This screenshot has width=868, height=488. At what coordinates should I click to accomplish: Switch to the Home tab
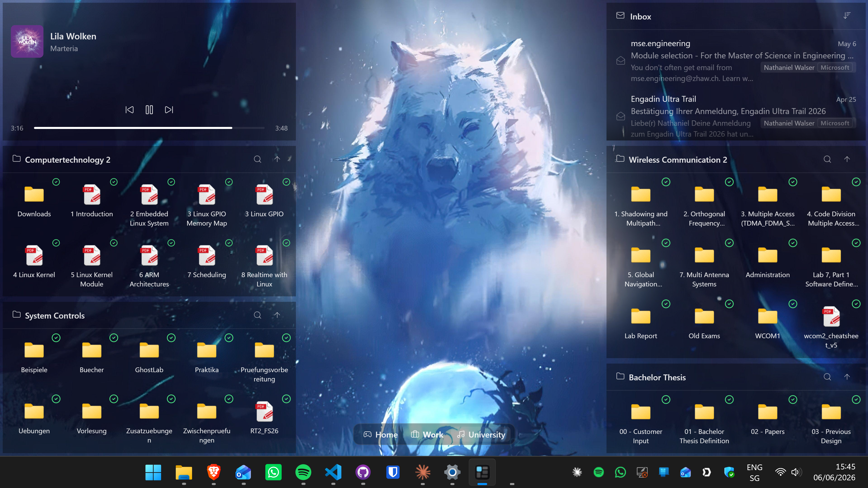pos(380,435)
